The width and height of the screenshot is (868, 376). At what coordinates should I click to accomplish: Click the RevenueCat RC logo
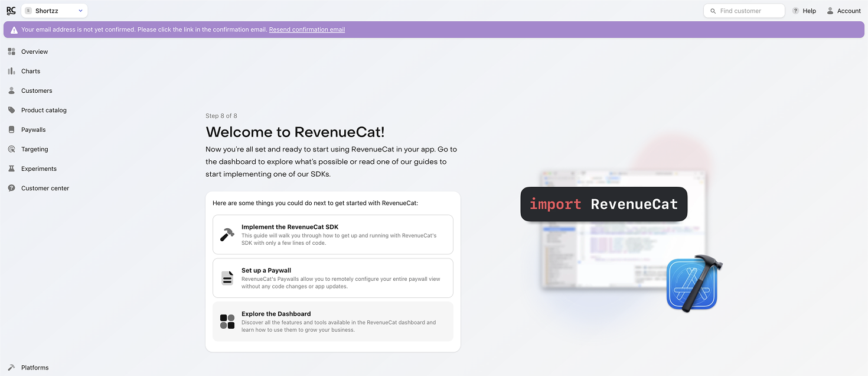[x=11, y=11]
